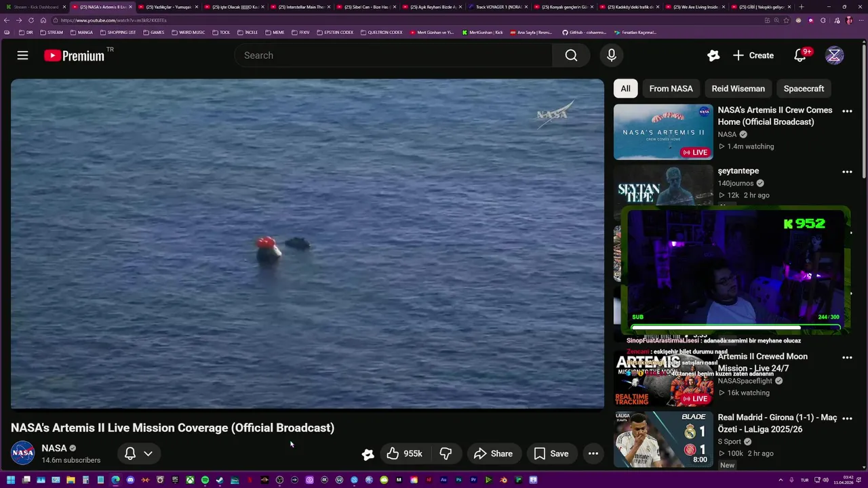
Task: Open the FFXIV bookmarks folder
Action: click(300, 33)
